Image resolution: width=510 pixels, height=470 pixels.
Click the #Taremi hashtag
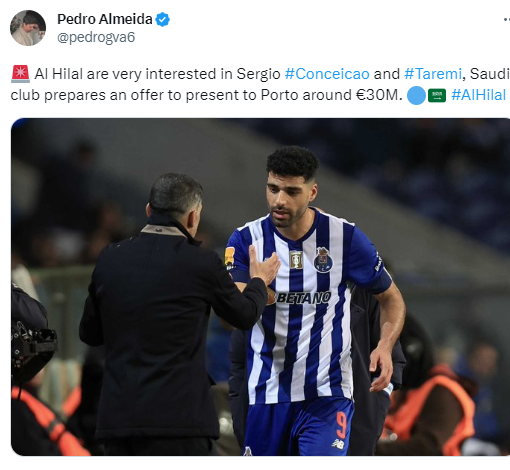433,74
